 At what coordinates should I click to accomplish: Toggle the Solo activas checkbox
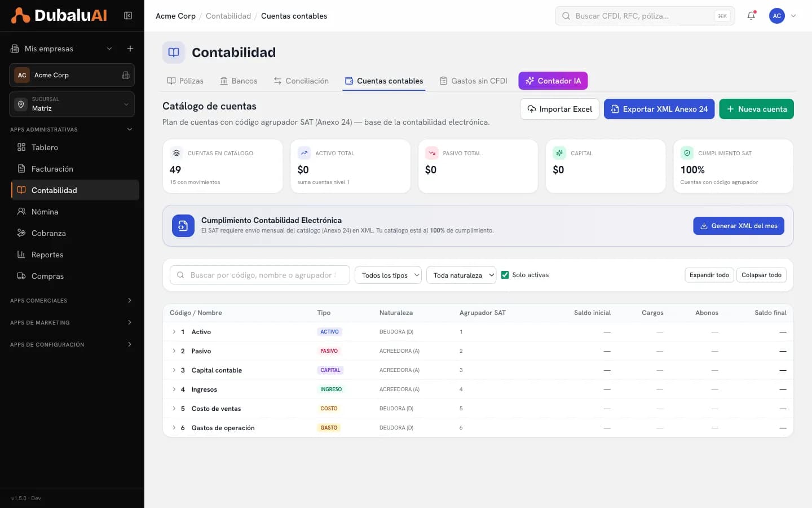click(505, 275)
